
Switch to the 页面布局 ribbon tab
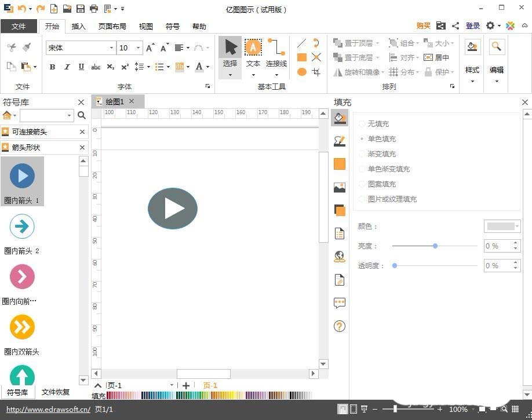tap(112, 26)
